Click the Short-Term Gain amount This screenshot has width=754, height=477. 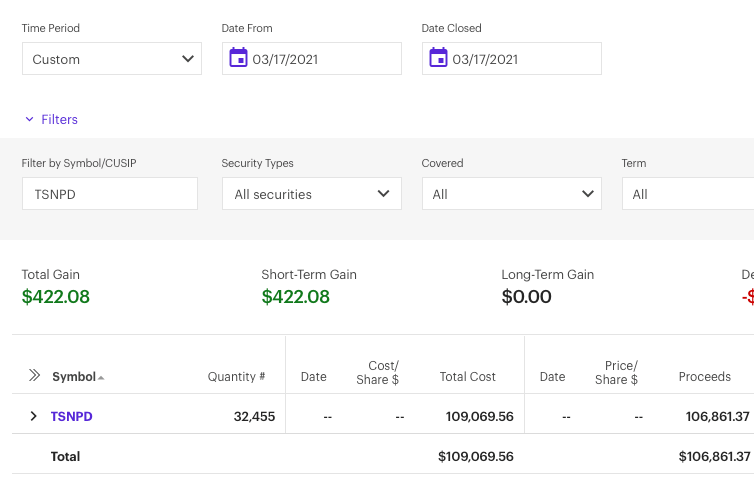coord(295,297)
